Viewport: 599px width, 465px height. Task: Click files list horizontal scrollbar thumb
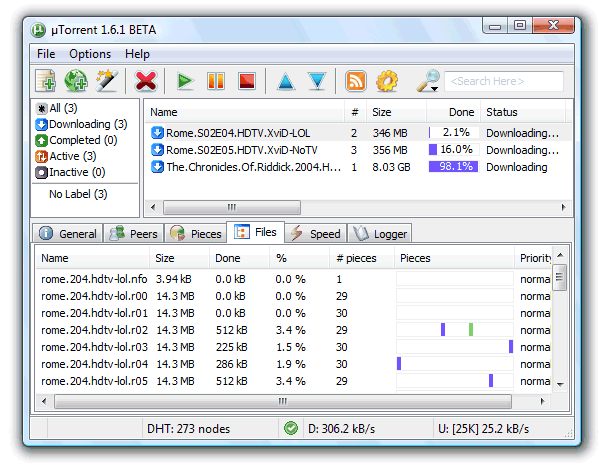(283, 402)
